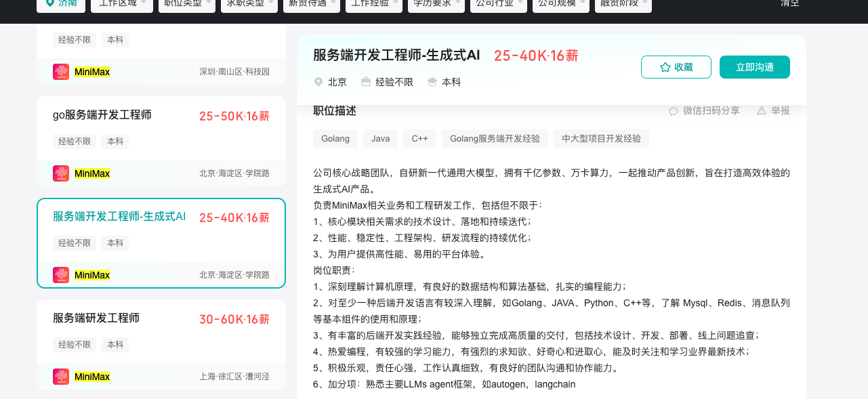Open the 融资阶段 filter dropdown
This screenshot has height=399, width=868.
tap(624, 4)
